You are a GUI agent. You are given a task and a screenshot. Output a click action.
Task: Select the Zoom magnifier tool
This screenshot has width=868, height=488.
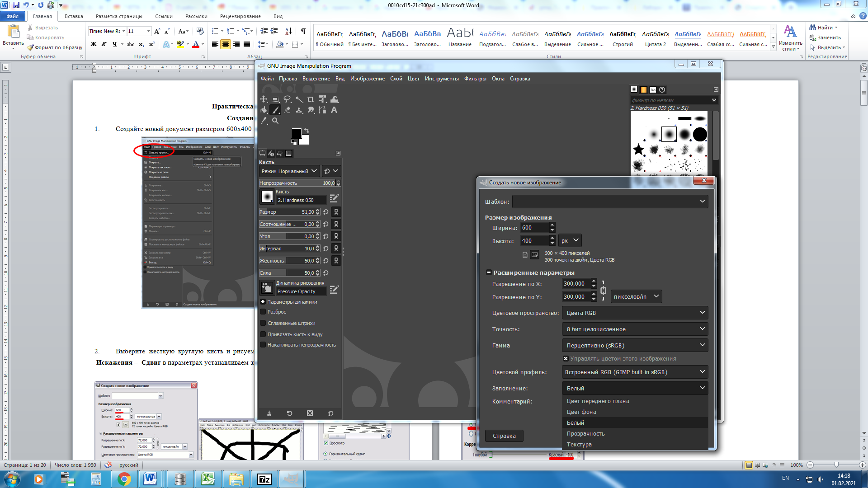tap(275, 121)
